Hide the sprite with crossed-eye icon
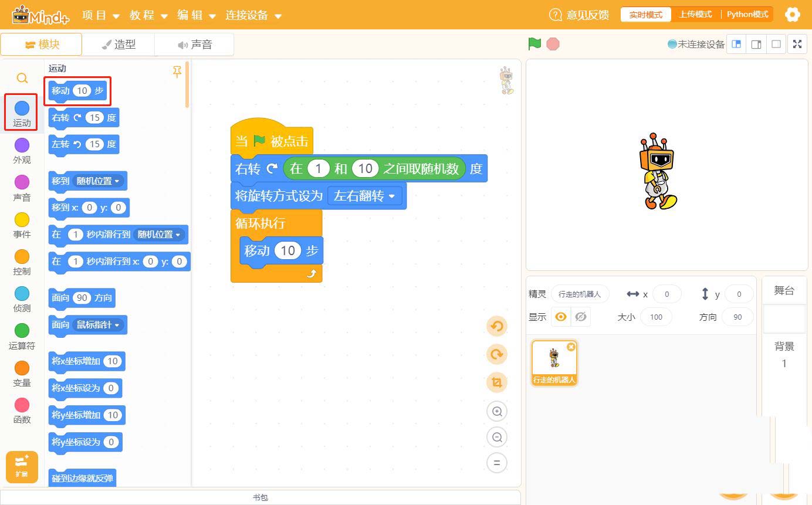 click(581, 317)
